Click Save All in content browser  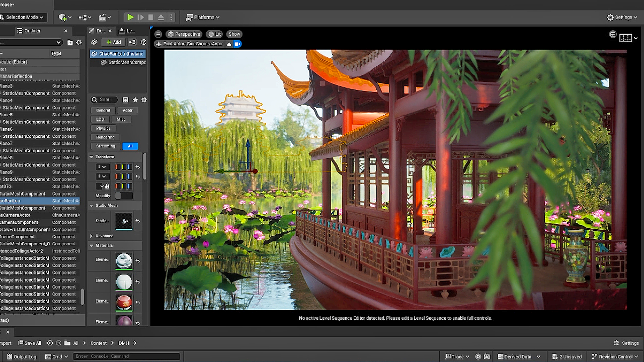(30, 343)
